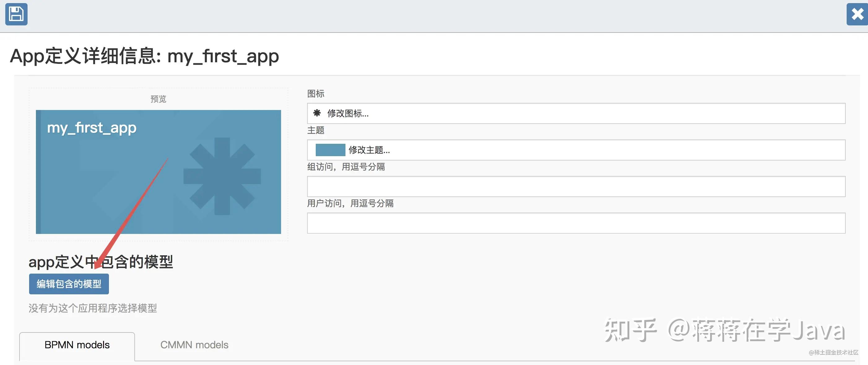The height and width of the screenshot is (365, 868).
Task: Click the asterisk icon beside 修改图标
Action: tap(317, 114)
